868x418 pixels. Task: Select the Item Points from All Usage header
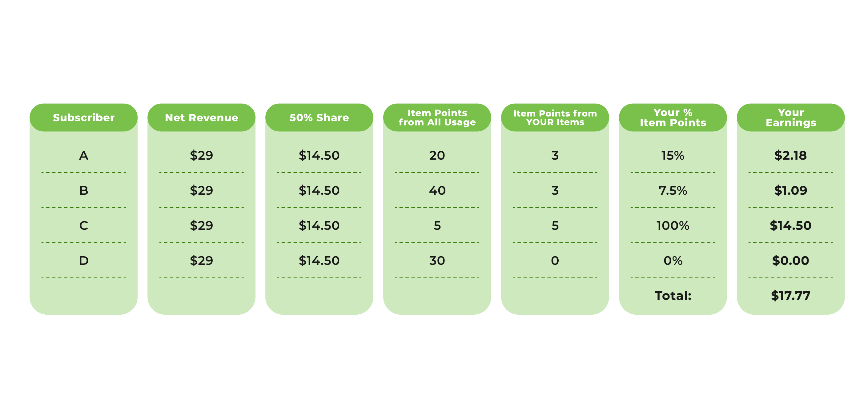coord(437,117)
